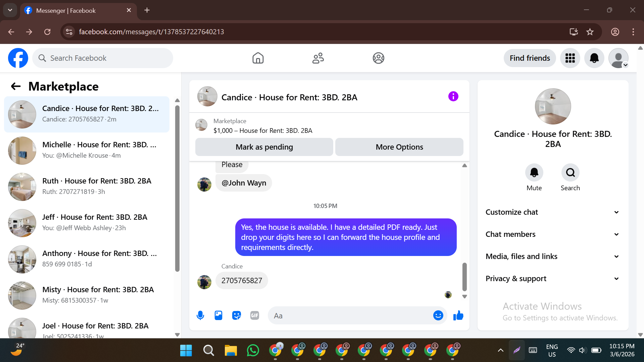Click the large listing thumbnail in right panel
The image size is (644, 362).
pyautogui.click(x=553, y=106)
